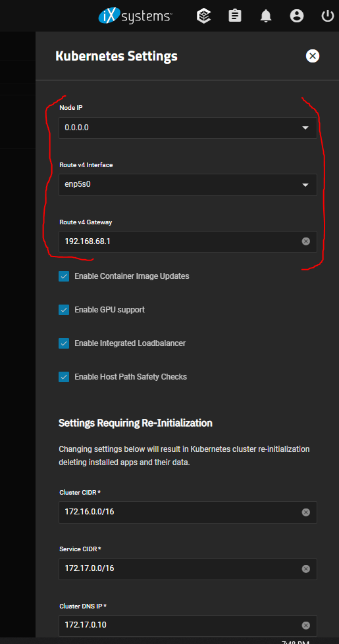Open the iXsystems logo link
This screenshot has height=644, width=339.
(x=135, y=16)
